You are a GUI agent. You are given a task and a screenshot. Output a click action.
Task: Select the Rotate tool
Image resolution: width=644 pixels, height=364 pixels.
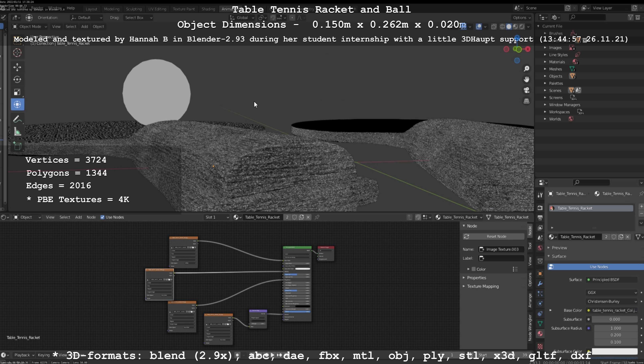[17, 79]
